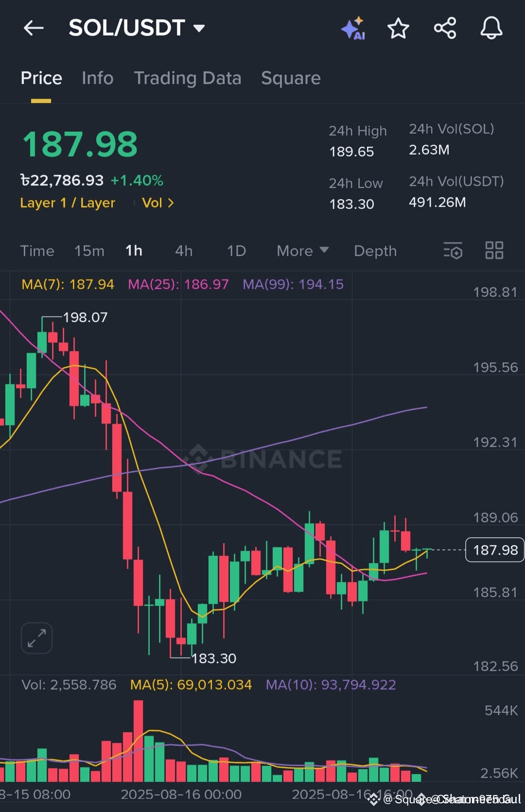525x812 pixels.
Task: Click the 24h Vol(USDT) value 491.26M
Action: coord(437,202)
